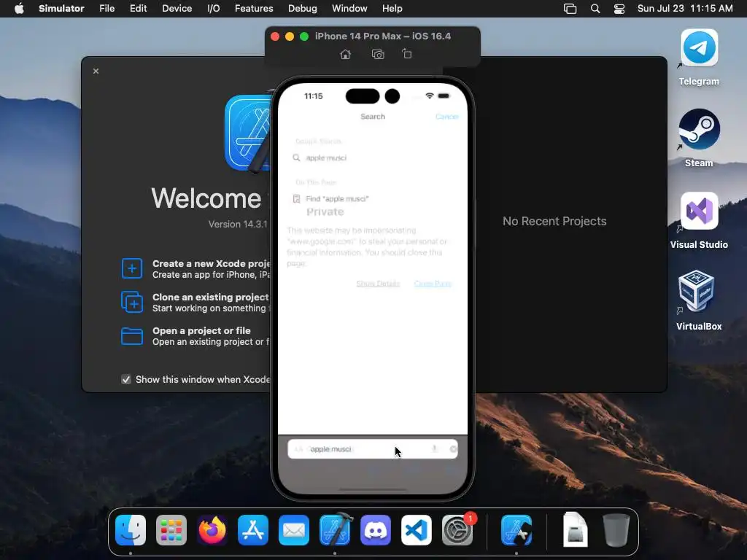Tap Close Page link in warning
This screenshot has width=747, height=560.
point(433,284)
